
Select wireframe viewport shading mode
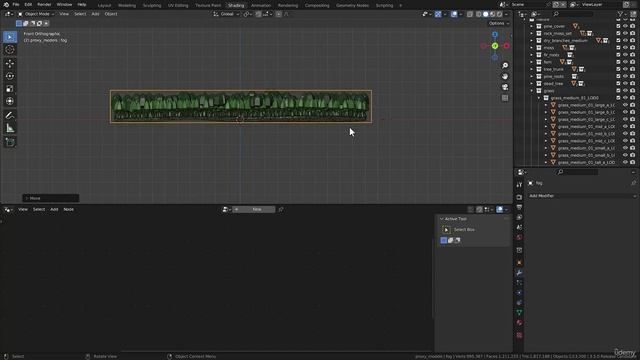(x=478, y=14)
